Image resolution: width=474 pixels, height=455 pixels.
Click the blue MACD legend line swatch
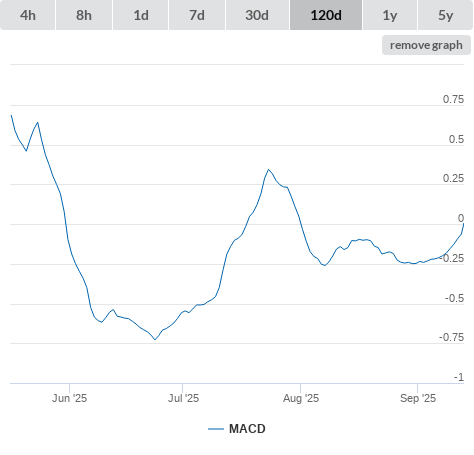tap(216, 429)
